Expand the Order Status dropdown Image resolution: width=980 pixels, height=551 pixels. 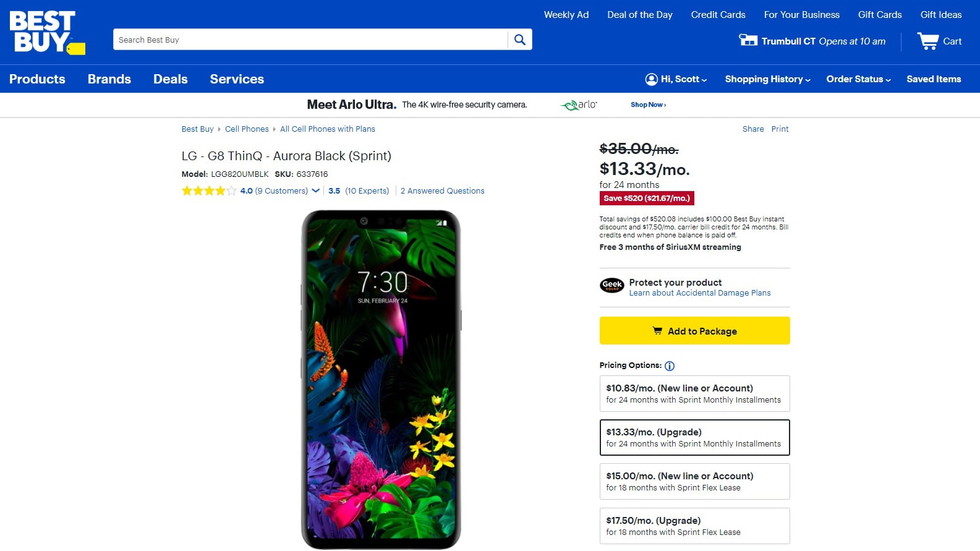coord(858,79)
